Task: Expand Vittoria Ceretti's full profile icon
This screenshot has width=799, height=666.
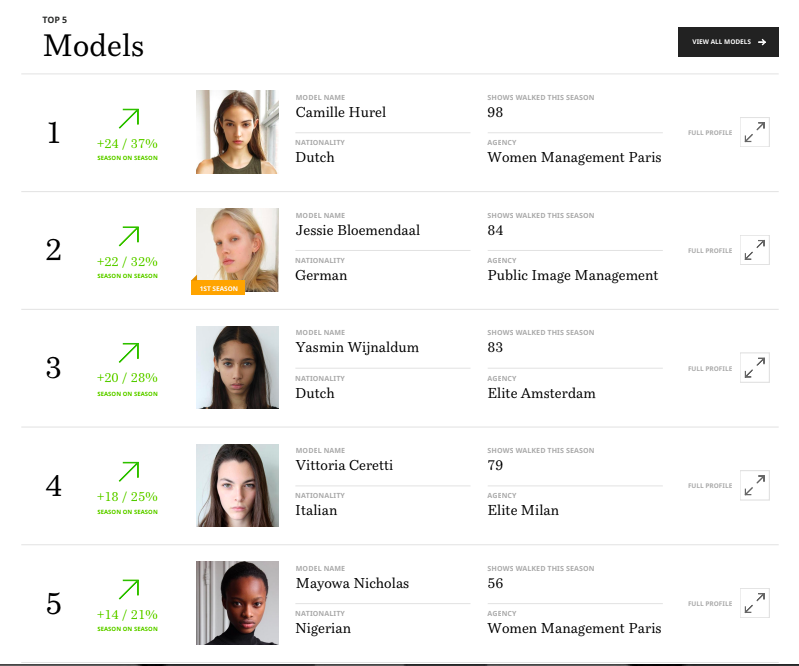Action: point(755,486)
